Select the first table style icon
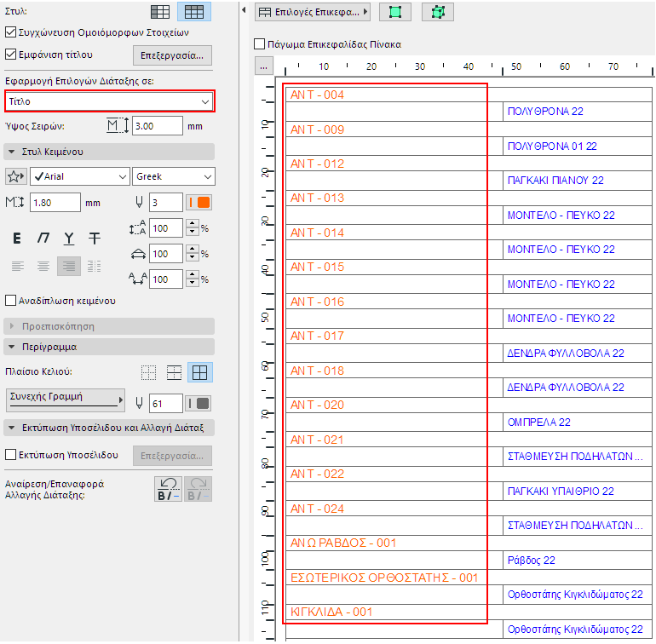 160,12
